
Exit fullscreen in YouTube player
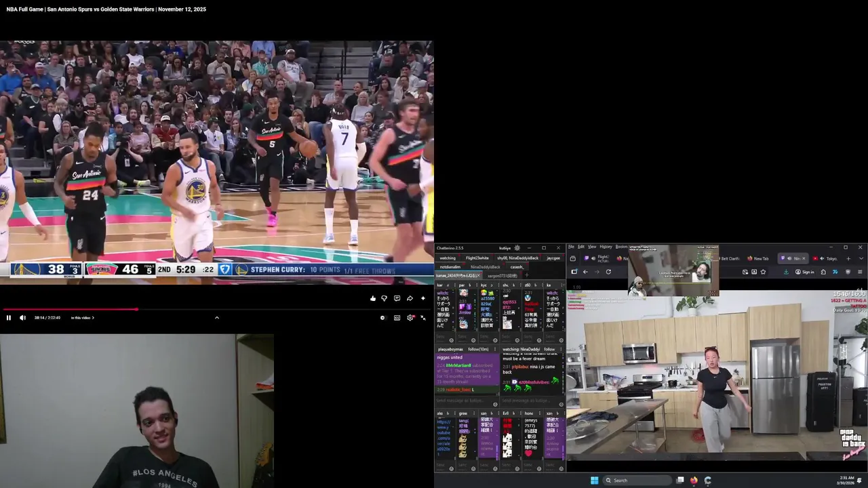tap(423, 318)
